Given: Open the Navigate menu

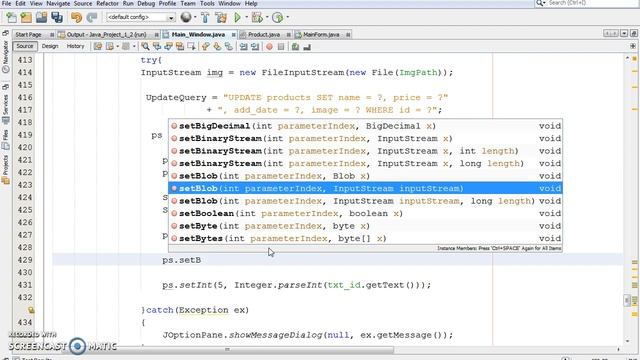Looking at the screenshot, I should click(x=58, y=3).
